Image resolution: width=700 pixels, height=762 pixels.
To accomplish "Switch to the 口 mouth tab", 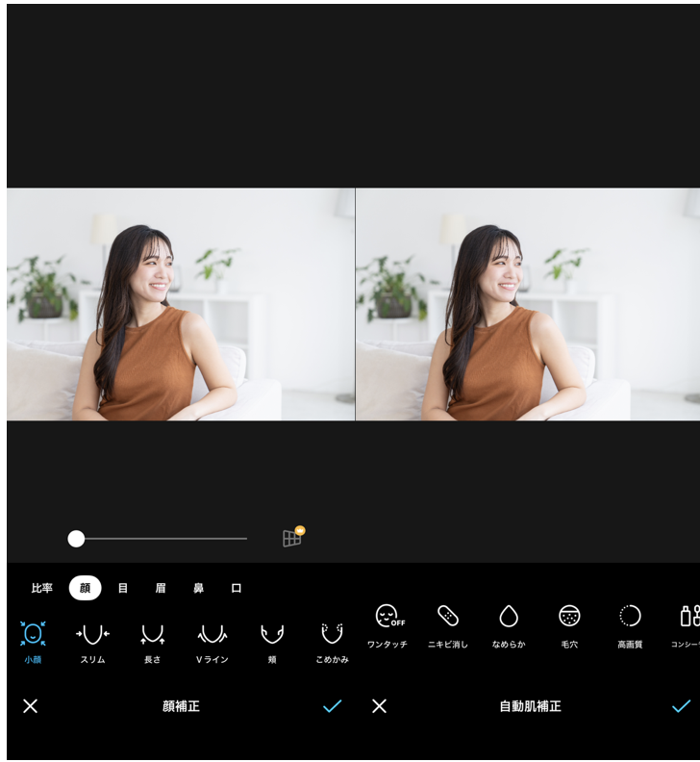I will 237,588.
